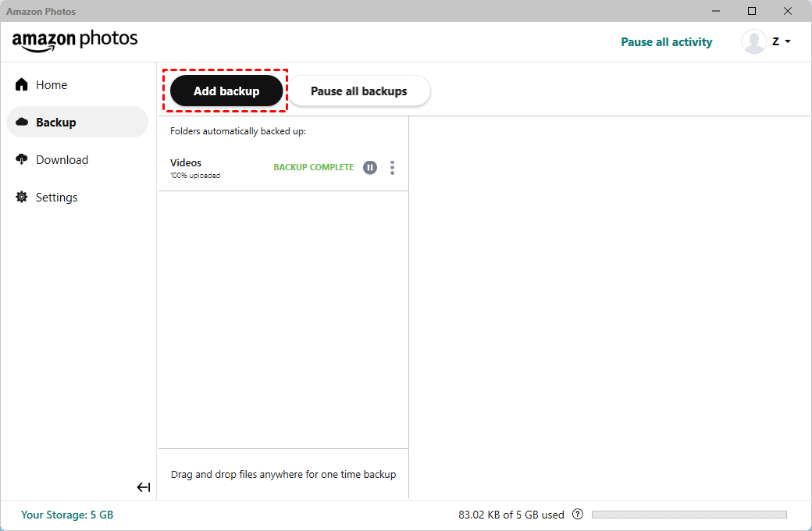The image size is (812, 531).
Task: Select the Backup section label
Action: pos(56,123)
